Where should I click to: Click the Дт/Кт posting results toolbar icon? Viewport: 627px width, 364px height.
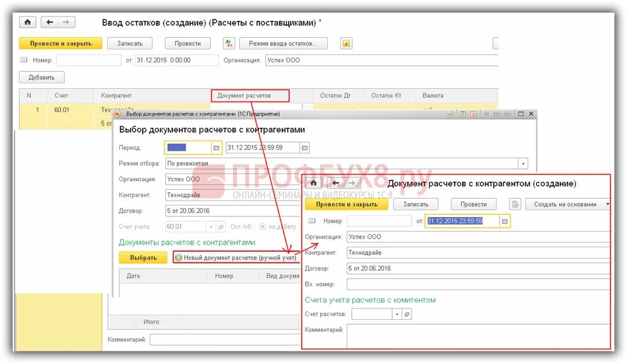[x=228, y=43]
